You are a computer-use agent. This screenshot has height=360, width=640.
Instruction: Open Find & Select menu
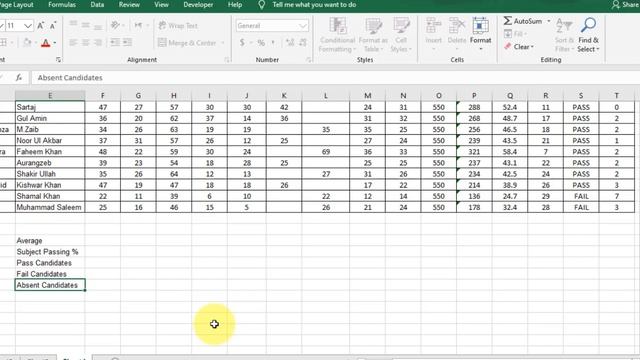pyautogui.click(x=588, y=35)
